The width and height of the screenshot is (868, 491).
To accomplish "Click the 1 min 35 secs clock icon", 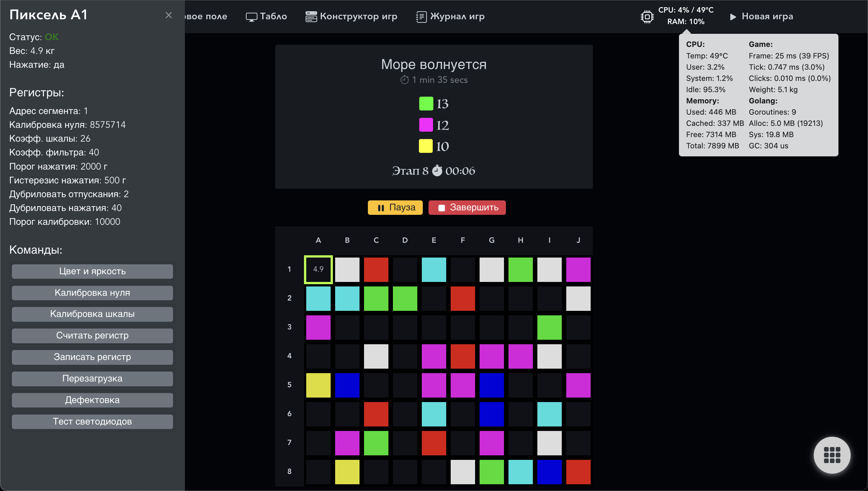I will point(404,80).
